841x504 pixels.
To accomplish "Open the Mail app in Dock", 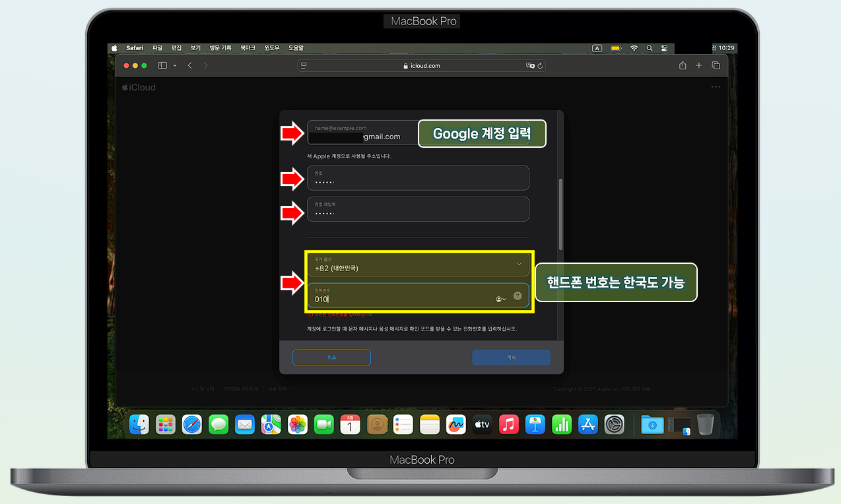I will (x=245, y=424).
